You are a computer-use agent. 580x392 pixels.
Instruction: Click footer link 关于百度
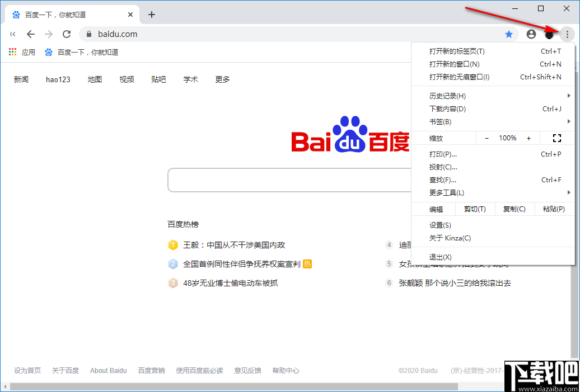tap(66, 371)
